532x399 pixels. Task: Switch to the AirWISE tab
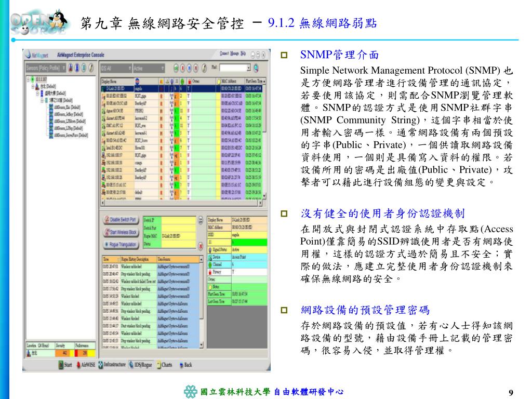coord(86,365)
